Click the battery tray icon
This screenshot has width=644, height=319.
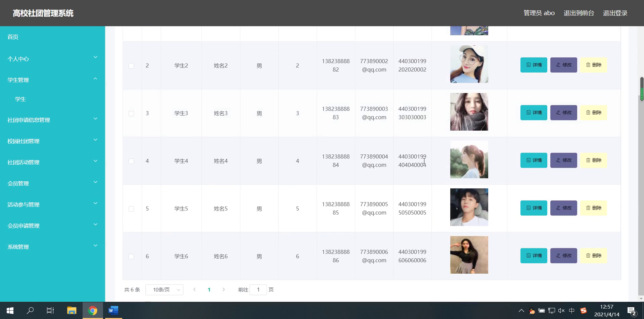[x=541, y=311]
